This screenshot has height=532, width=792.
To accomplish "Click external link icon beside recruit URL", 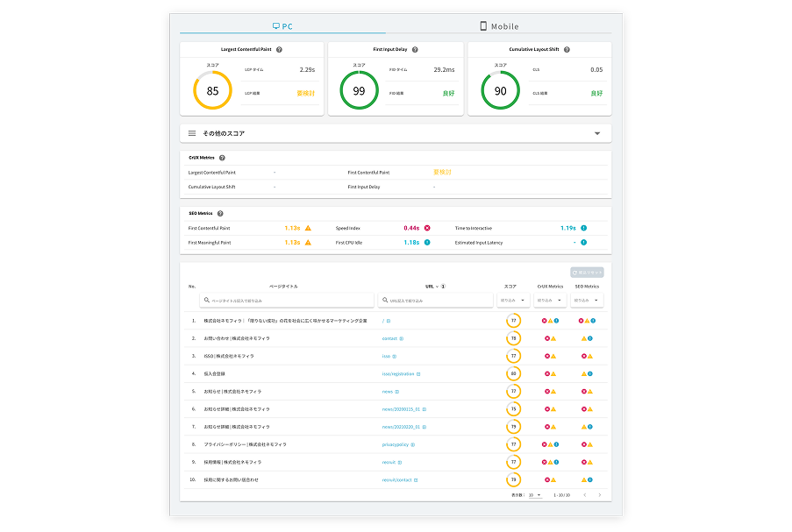I will click(400, 463).
